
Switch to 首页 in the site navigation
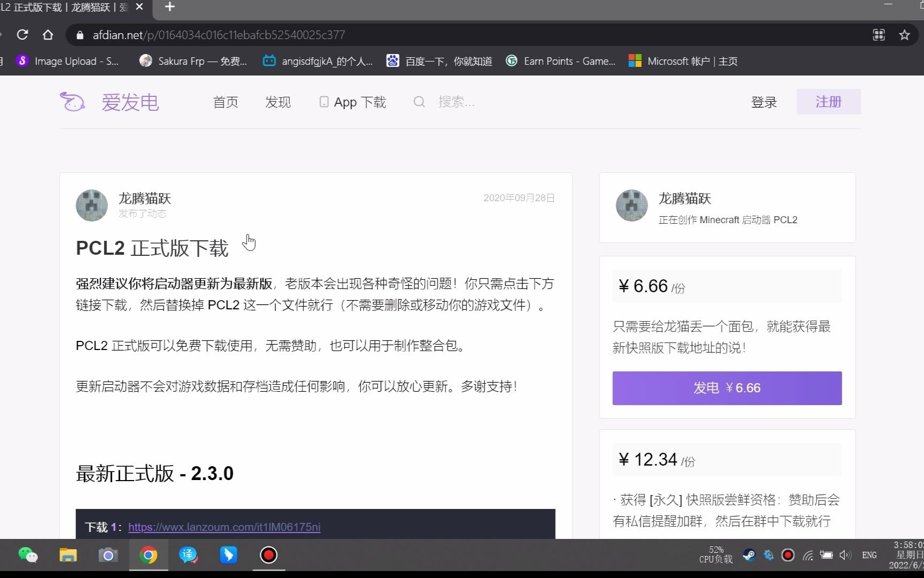(x=225, y=102)
